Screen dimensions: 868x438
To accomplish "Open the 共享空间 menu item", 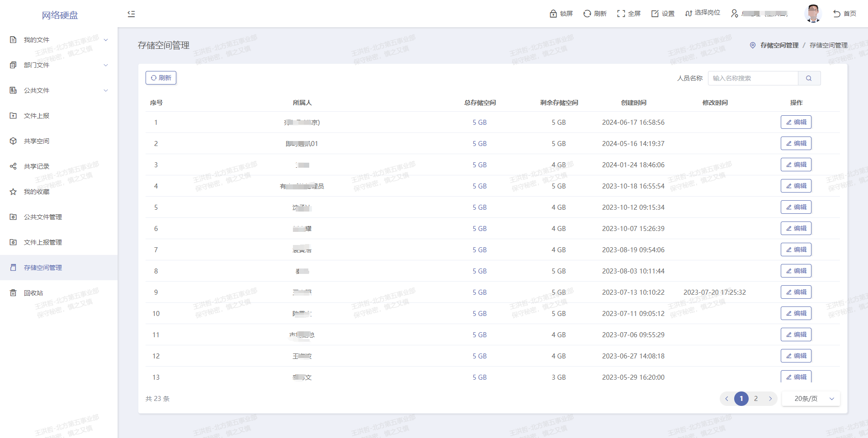I will coord(59,141).
